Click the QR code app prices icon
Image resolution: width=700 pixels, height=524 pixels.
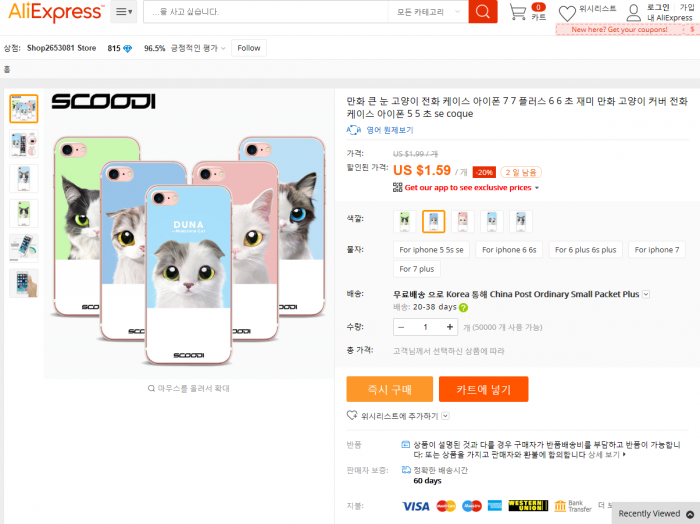pos(397,187)
